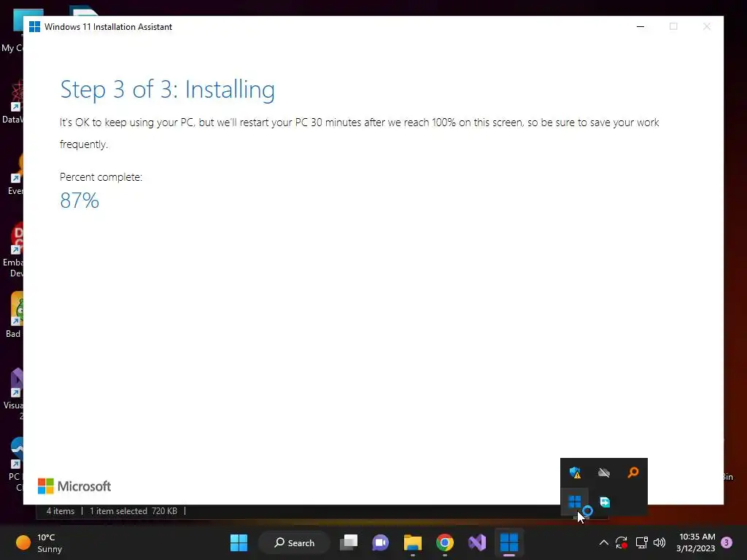The width and height of the screenshot is (747, 560).
Task: Click the '4 items' status bar text
Action: [61, 511]
